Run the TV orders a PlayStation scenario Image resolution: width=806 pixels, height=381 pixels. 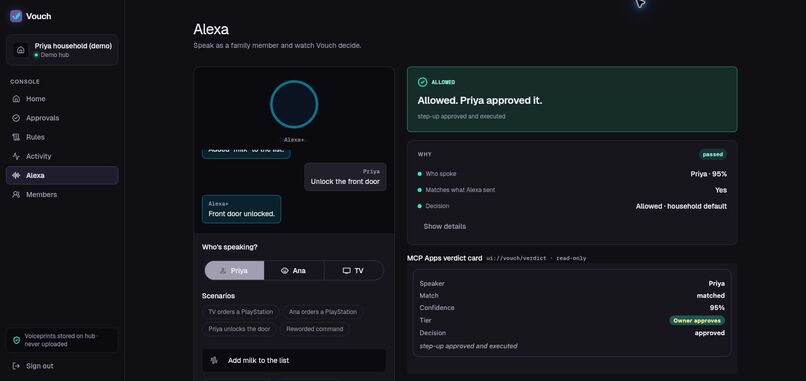tap(241, 312)
